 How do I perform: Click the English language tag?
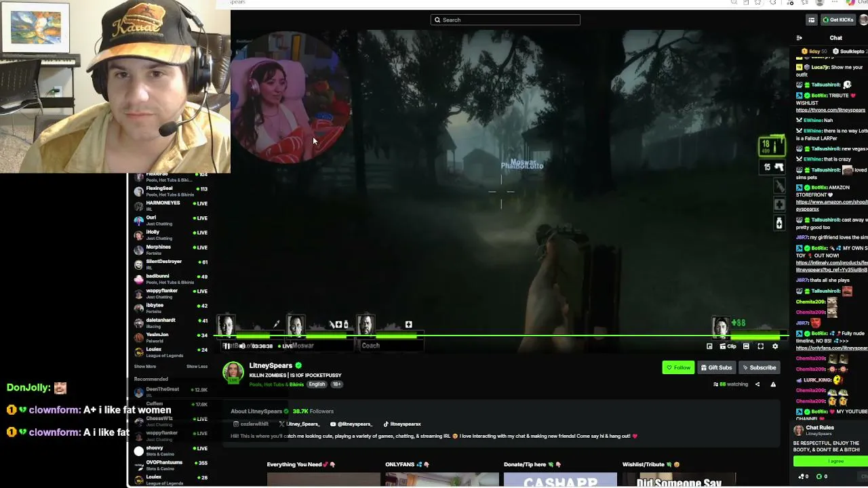317,384
